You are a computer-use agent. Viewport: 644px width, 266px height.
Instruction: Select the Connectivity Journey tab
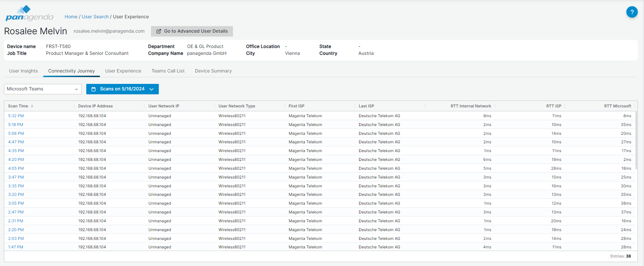click(x=72, y=71)
